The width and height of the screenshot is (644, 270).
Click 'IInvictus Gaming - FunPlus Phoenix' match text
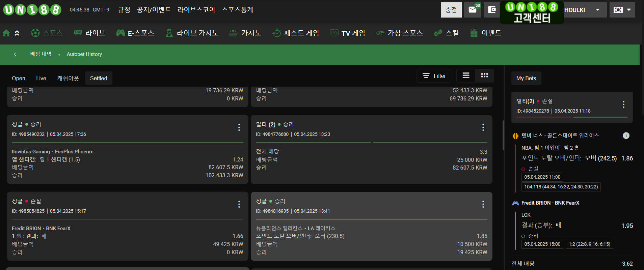point(52,152)
